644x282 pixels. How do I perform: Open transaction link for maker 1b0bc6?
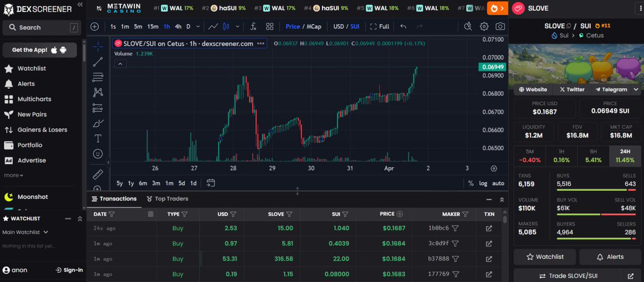point(489,228)
